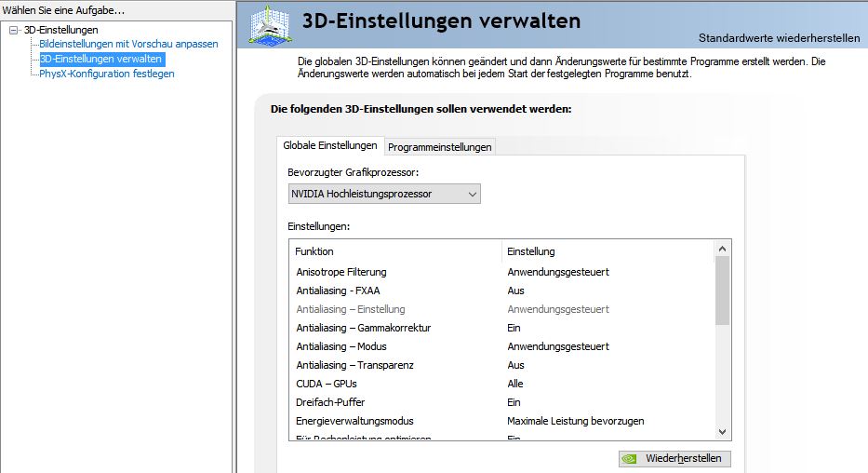Viewport: 868px width, 473px height.
Task: Collapse the 3D-Einstellungen tree node
Action: pyautogui.click(x=13, y=31)
